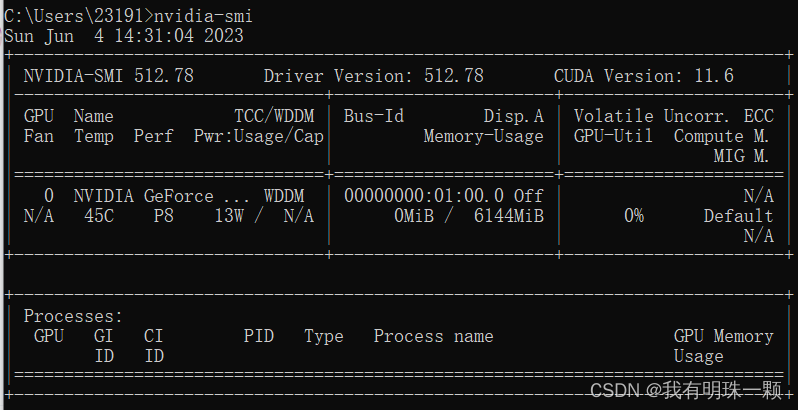Click the Processes: section heading
This screenshot has width=798, height=410.
click(x=73, y=316)
